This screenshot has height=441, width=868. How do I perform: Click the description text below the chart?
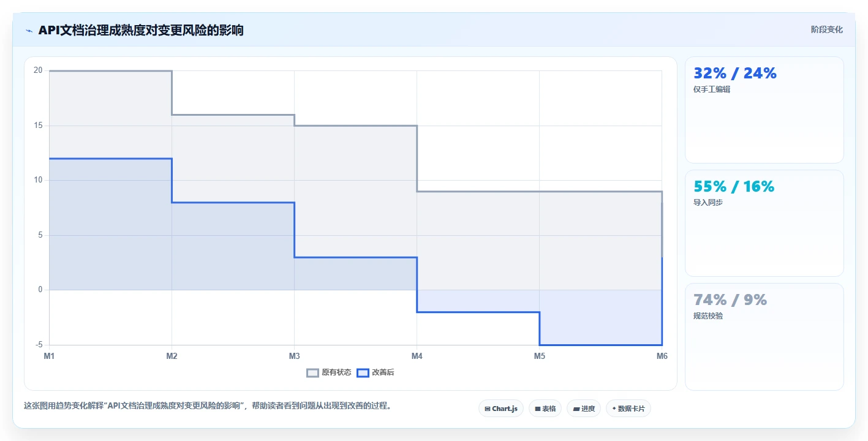tap(207, 405)
